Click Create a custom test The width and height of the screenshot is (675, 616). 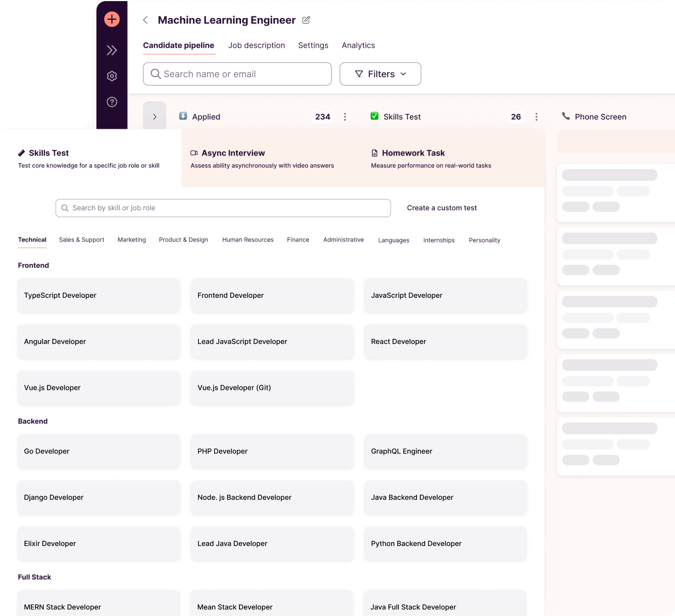pyautogui.click(x=442, y=208)
